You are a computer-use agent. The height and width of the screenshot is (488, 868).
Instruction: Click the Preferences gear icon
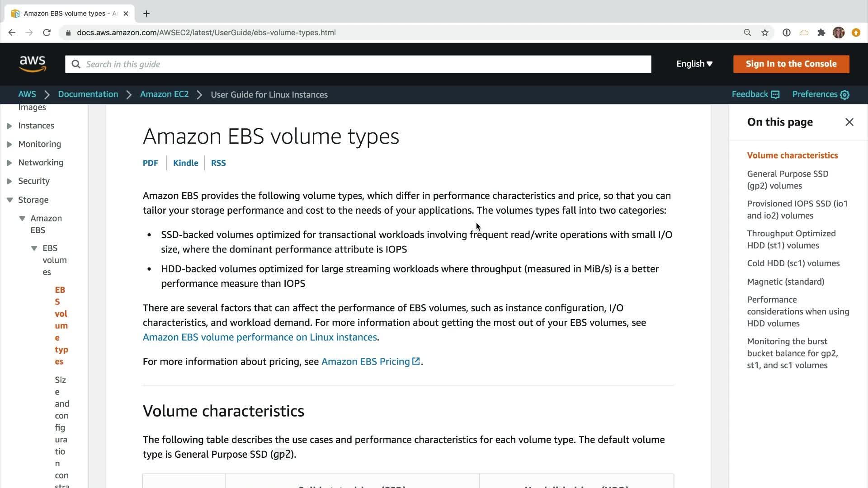844,95
